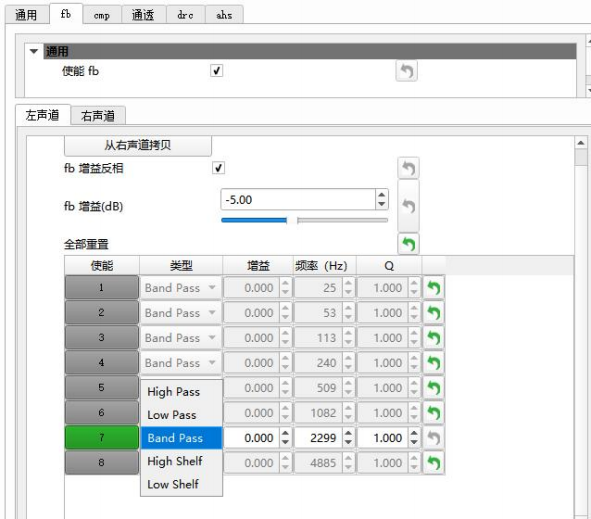Viewport: 591px width, 519px height.
Task: Reset filter row 6 with its green arrow
Action: tap(434, 413)
